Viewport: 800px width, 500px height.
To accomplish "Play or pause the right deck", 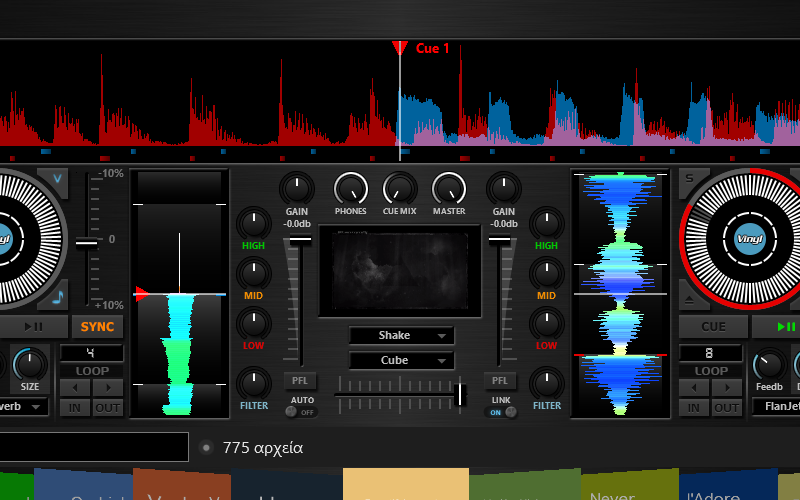I will (x=776, y=327).
